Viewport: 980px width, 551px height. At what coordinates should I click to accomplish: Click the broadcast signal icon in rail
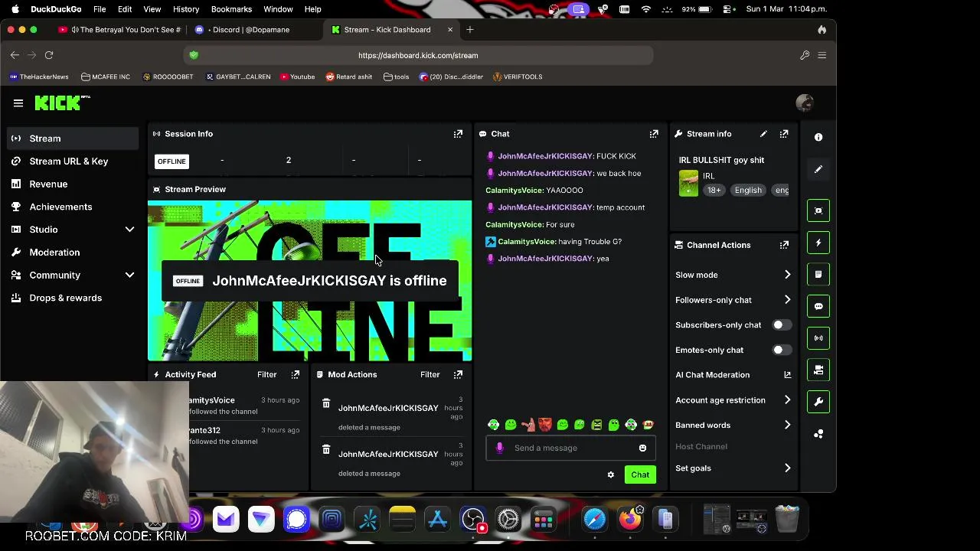pyautogui.click(x=818, y=337)
